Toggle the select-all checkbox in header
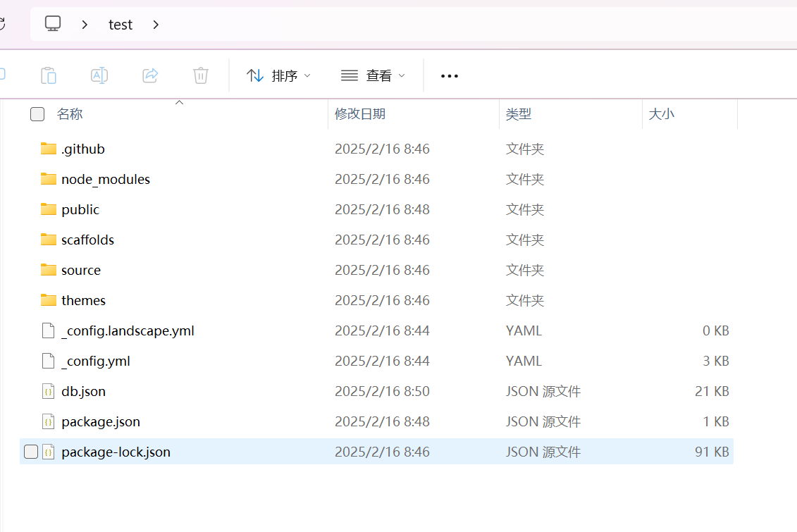The height and width of the screenshot is (532, 797). pyautogui.click(x=37, y=114)
